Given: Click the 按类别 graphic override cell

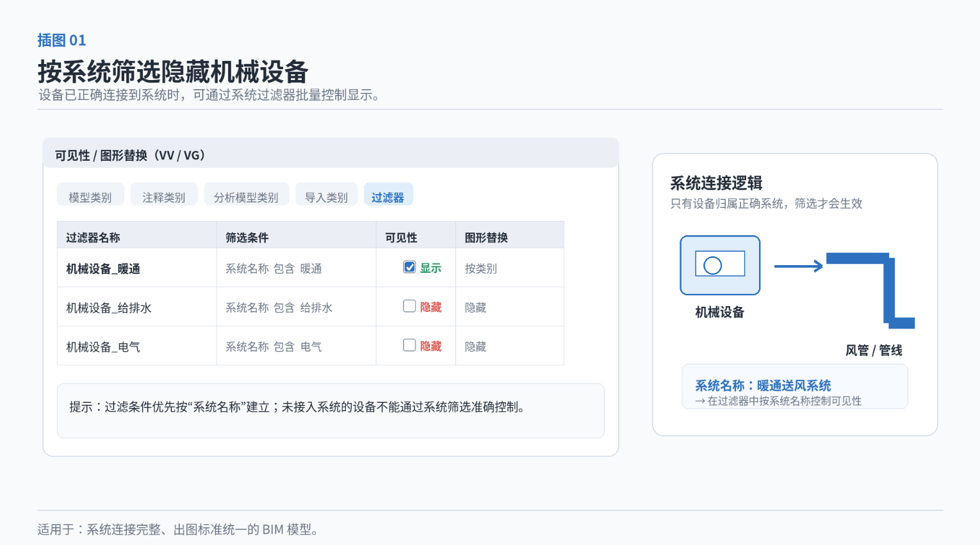Looking at the screenshot, I should 510,268.
